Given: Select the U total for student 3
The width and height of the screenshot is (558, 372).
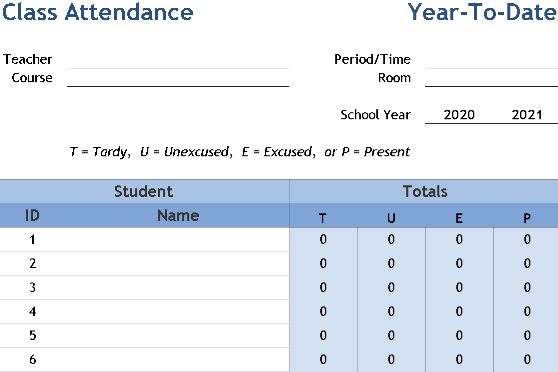Looking at the screenshot, I should (391, 287).
